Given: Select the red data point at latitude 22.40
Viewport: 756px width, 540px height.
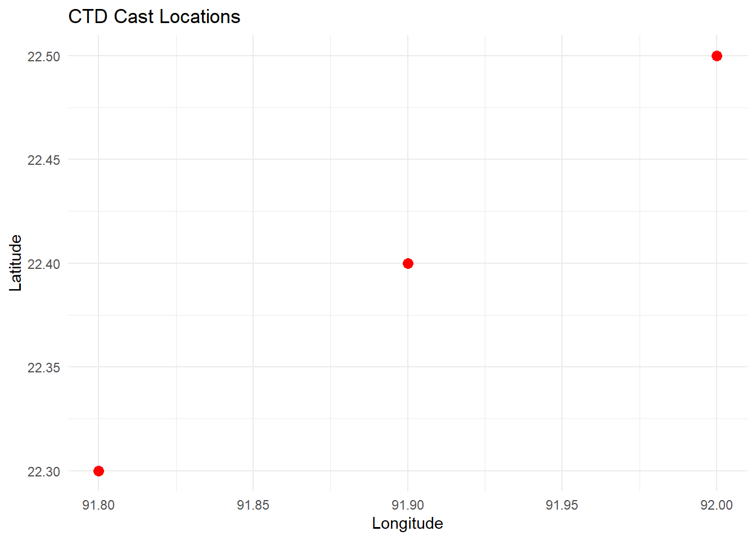Looking at the screenshot, I should (408, 263).
